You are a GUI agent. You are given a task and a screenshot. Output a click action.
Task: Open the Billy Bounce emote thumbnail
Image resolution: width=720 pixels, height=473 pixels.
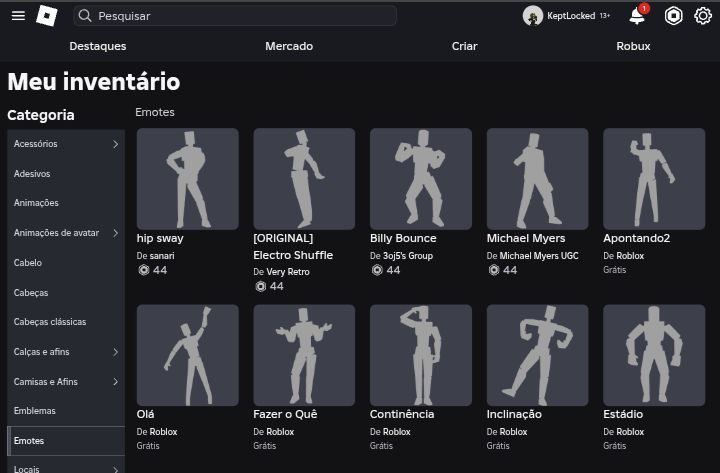tap(421, 179)
